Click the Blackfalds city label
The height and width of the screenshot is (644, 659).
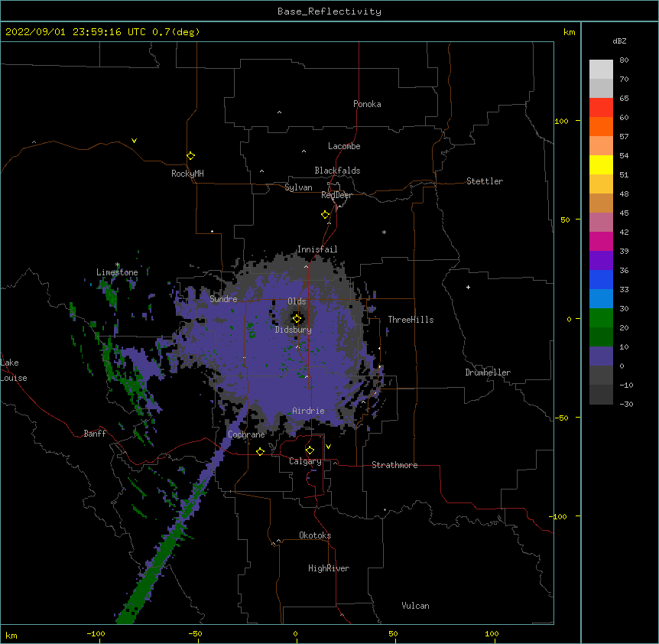click(x=337, y=171)
